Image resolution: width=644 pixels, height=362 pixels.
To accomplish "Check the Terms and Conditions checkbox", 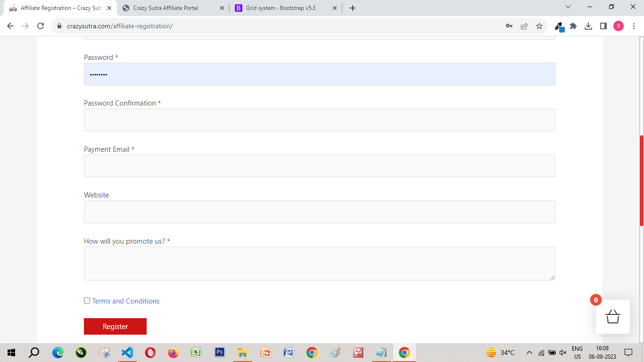I will pyautogui.click(x=87, y=301).
